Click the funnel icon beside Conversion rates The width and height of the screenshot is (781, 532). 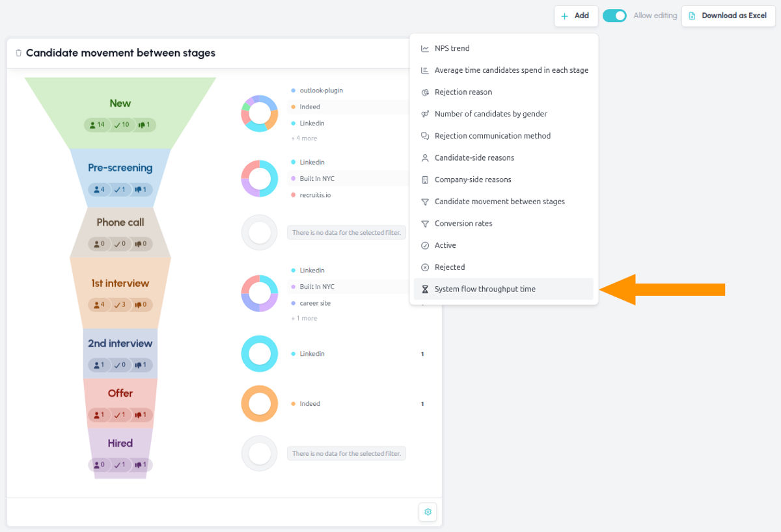(425, 224)
